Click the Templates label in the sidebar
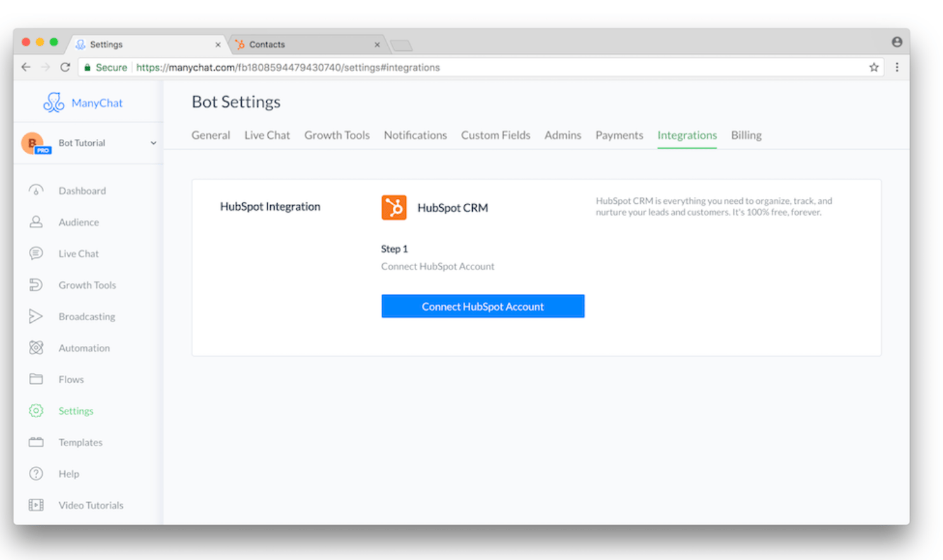The image size is (943, 560). tap(81, 442)
